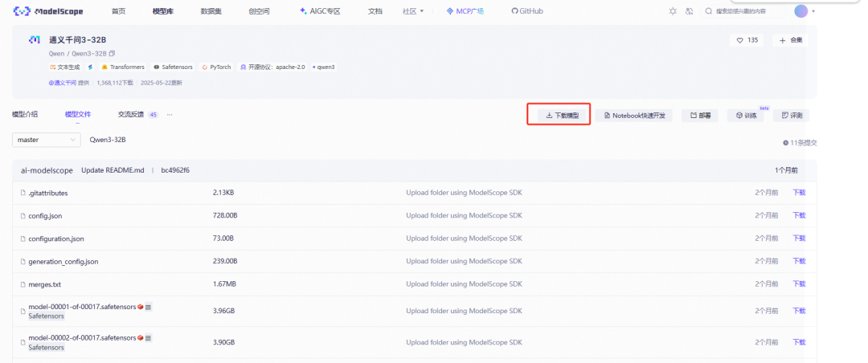Expand the caret next to user avatar
Image resolution: width=868 pixels, height=363 pixels.
click(x=813, y=11)
